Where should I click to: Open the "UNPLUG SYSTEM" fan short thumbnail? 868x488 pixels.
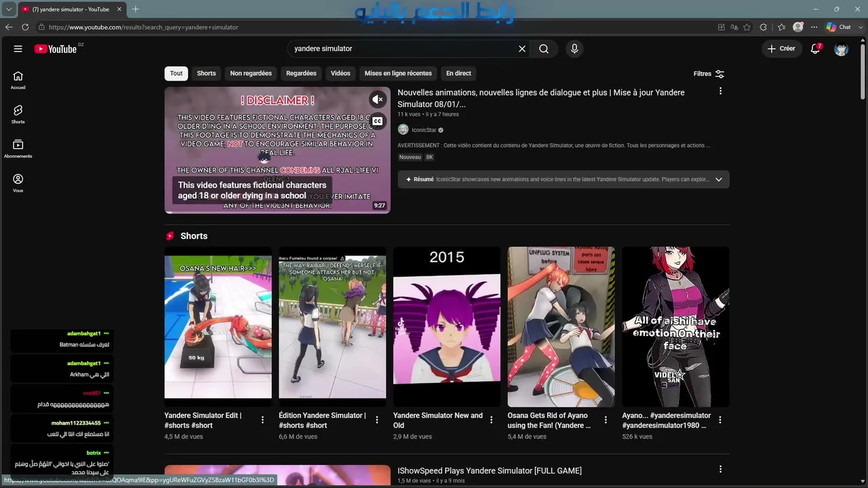[x=561, y=327]
